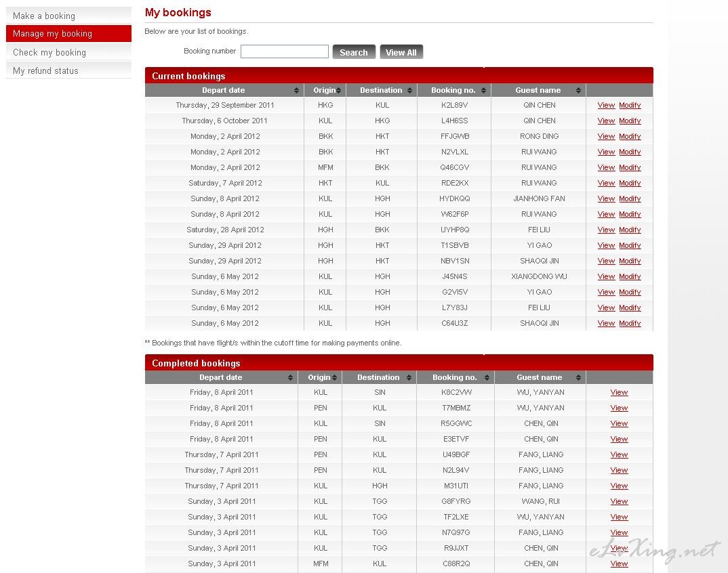View completed booking G8FYRG
This screenshot has width=728, height=573.
click(x=619, y=502)
